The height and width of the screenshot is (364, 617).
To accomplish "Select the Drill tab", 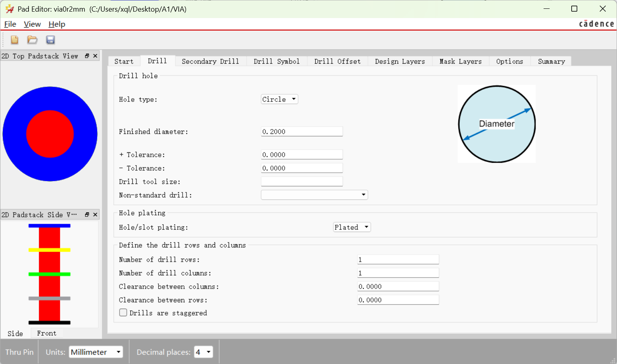I will coord(157,61).
